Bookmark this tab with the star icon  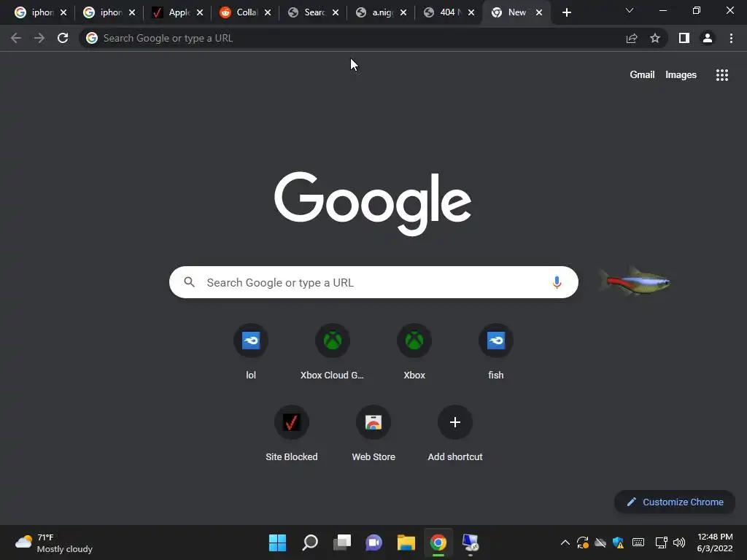[x=655, y=38]
